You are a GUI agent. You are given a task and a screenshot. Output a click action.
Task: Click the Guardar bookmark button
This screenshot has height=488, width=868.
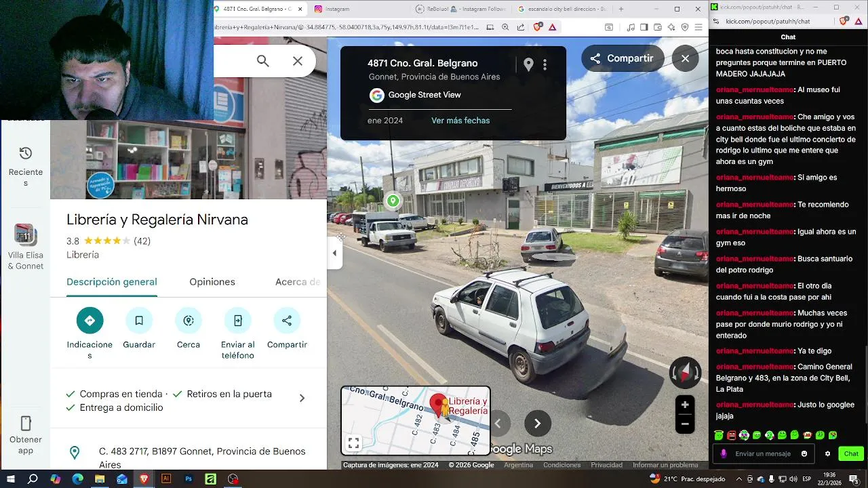(139, 321)
